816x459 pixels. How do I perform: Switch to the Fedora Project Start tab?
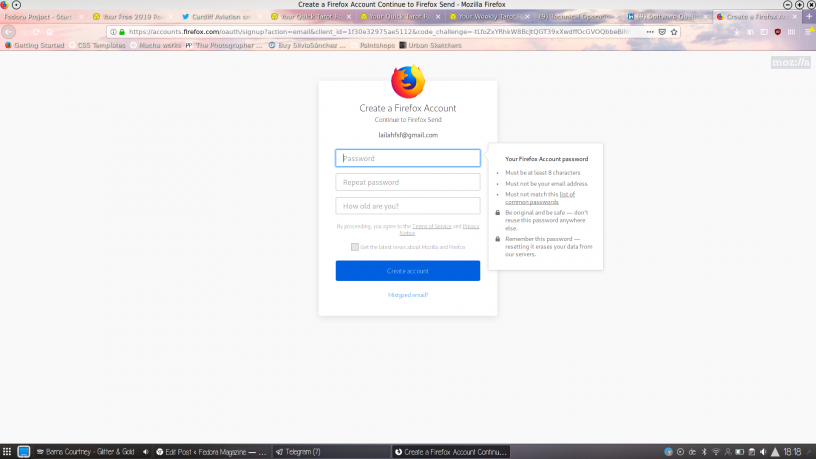[x=38, y=17]
